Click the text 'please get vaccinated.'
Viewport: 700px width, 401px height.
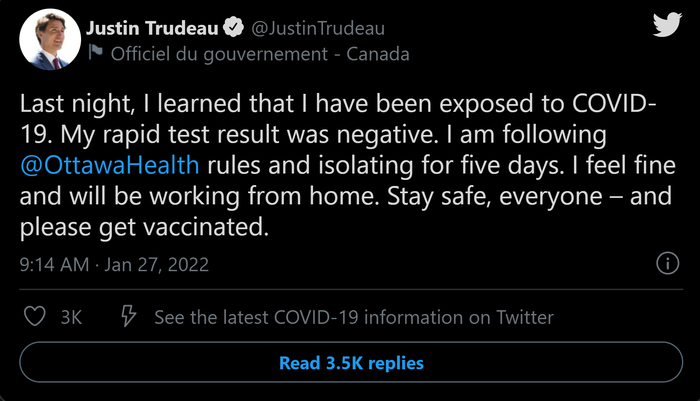click(x=145, y=227)
